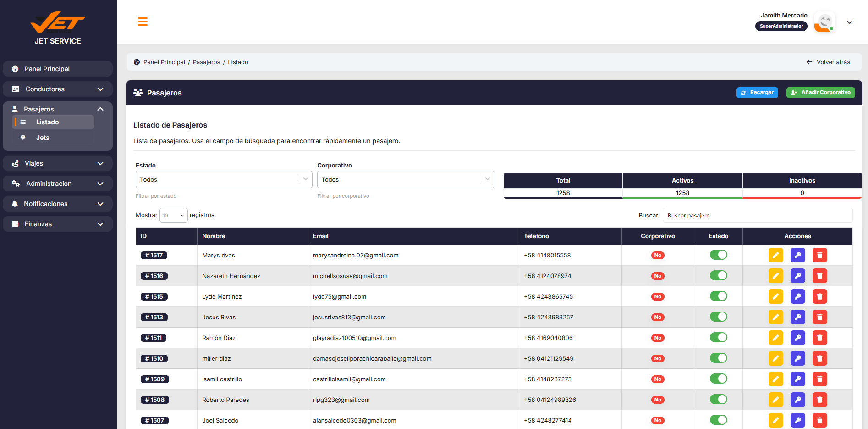Toggle the status switch for Jesús Rivas
868x429 pixels.
click(x=718, y=317)
